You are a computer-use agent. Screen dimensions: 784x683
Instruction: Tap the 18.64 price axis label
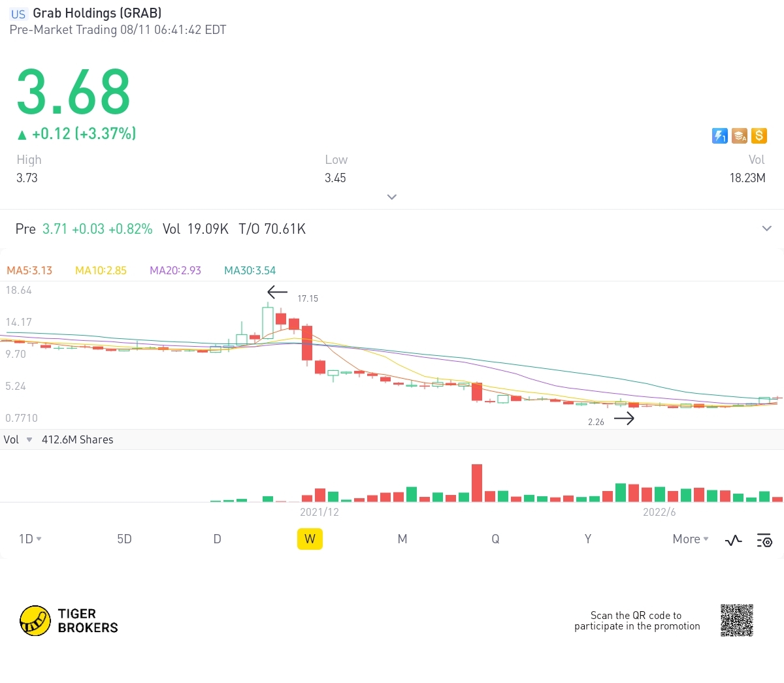coord(18,290)
